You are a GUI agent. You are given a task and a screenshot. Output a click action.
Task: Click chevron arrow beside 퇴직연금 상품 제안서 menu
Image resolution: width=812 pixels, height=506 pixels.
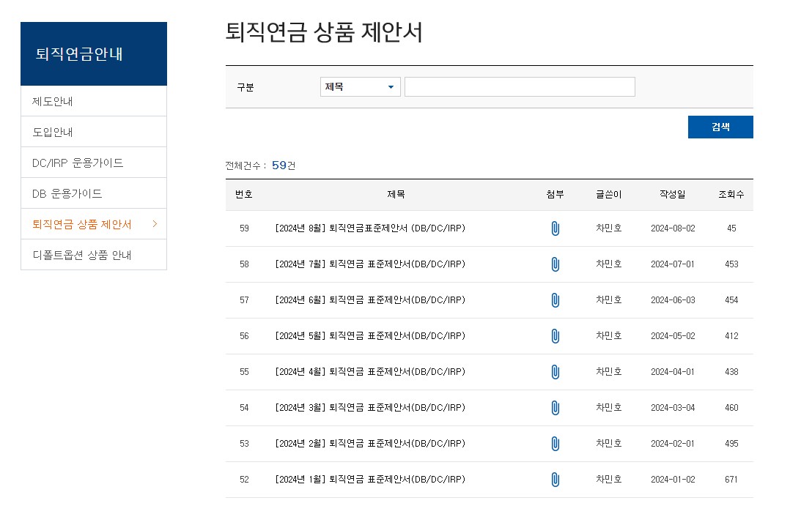(x=155, y=223)
